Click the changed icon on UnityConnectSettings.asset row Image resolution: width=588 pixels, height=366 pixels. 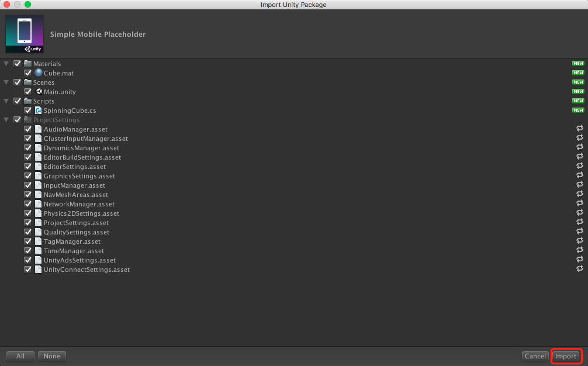pos(580,269)
